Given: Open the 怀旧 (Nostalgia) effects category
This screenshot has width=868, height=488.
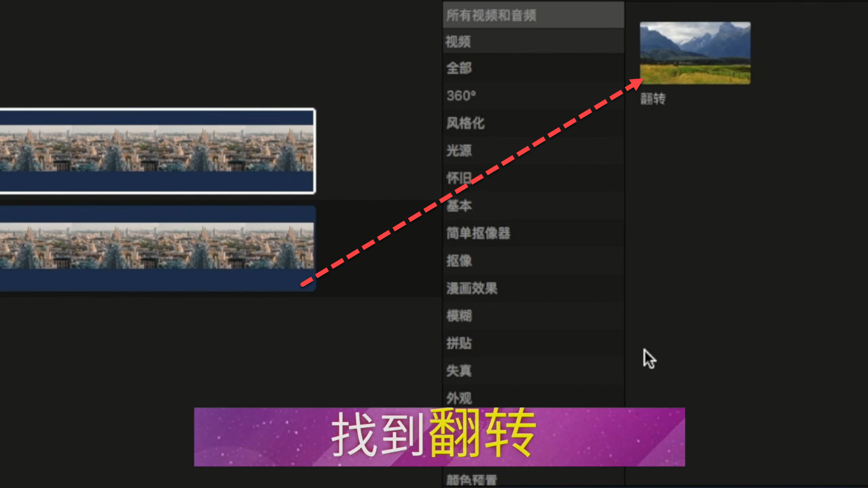Looking at the screenshot, I should 458,178.
